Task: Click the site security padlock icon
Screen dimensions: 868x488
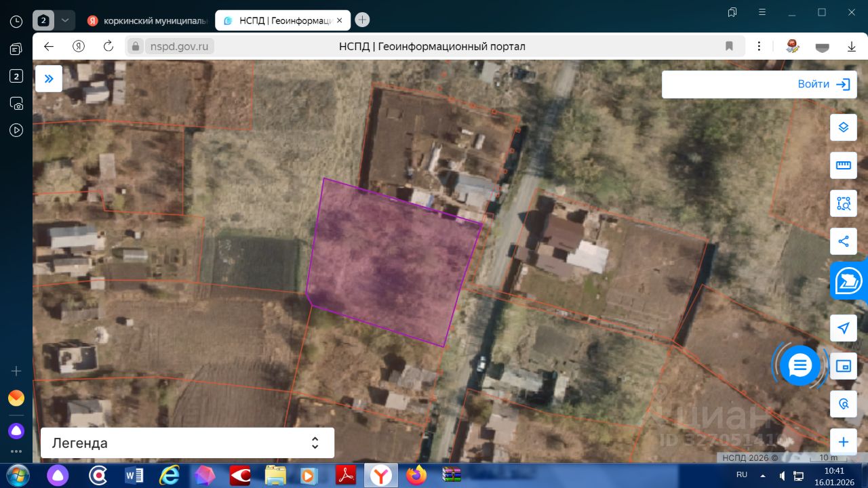Action: (x=136, y=46)
